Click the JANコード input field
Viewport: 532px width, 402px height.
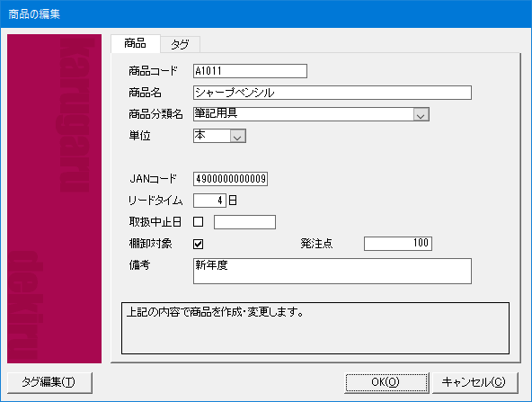(230, 179)
